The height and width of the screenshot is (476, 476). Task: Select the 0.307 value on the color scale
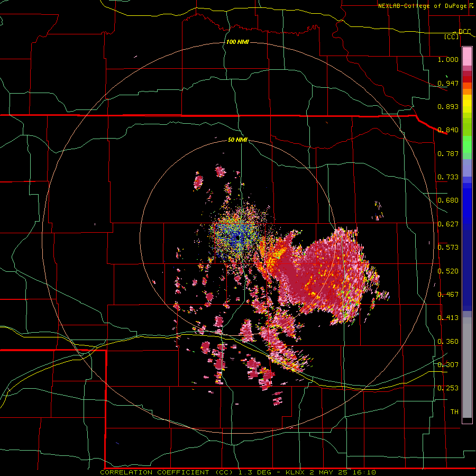pos(448,365)
